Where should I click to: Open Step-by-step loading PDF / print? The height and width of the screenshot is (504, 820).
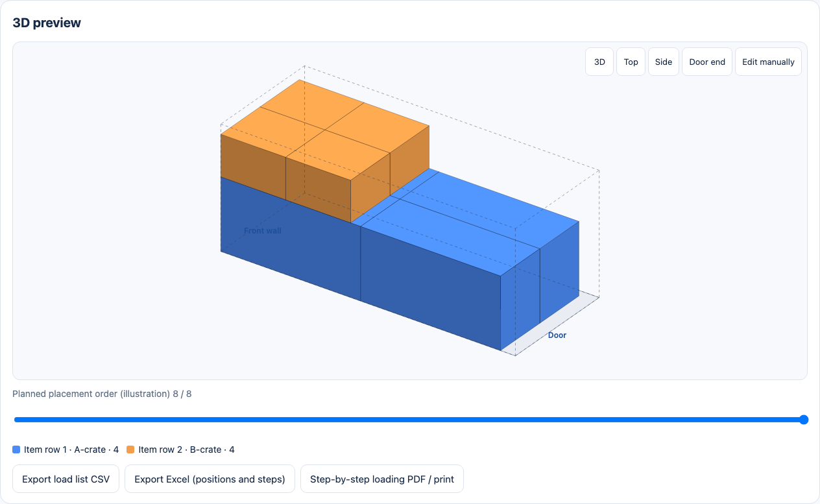pos(382,479)
